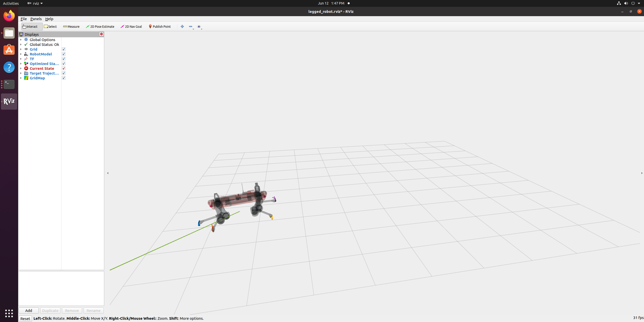Click the toolbar options eye icon
Screen dimensions: 644x322
pyautogui.click(x=199, y=26)
